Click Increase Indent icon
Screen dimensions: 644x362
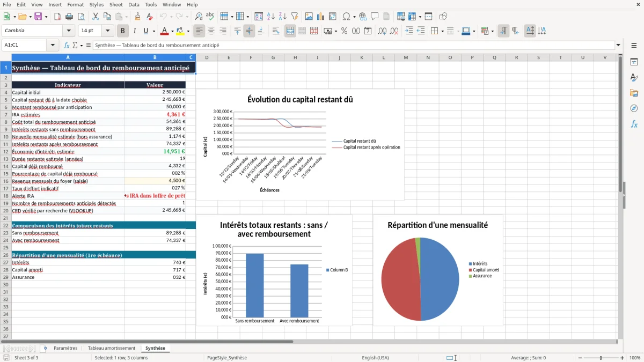coord(409,31)
